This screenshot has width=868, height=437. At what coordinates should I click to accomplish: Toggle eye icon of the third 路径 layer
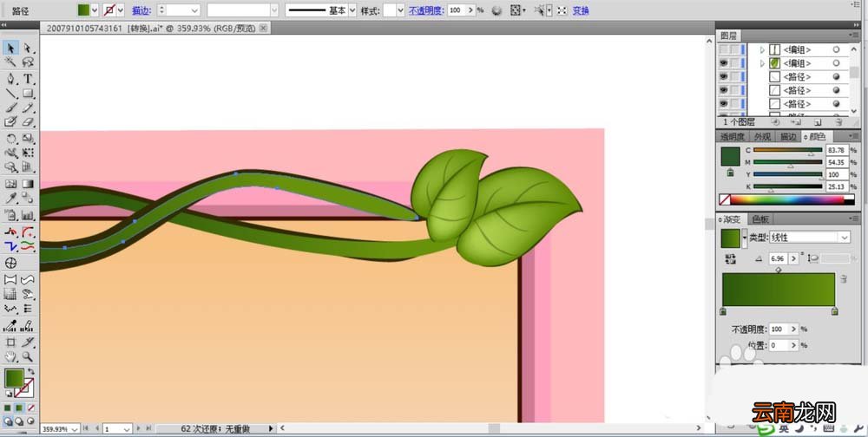pyautogui.click(x=724, y=103)
